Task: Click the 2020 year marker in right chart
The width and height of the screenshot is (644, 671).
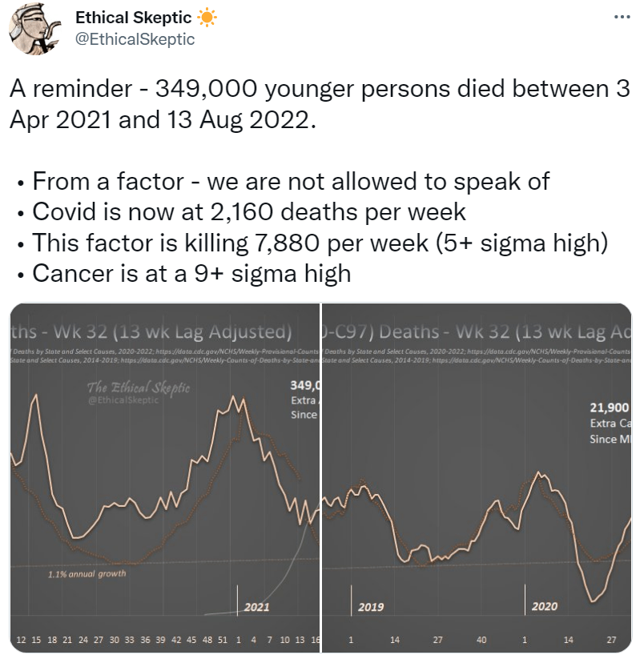Action: [x=544, y=607]
